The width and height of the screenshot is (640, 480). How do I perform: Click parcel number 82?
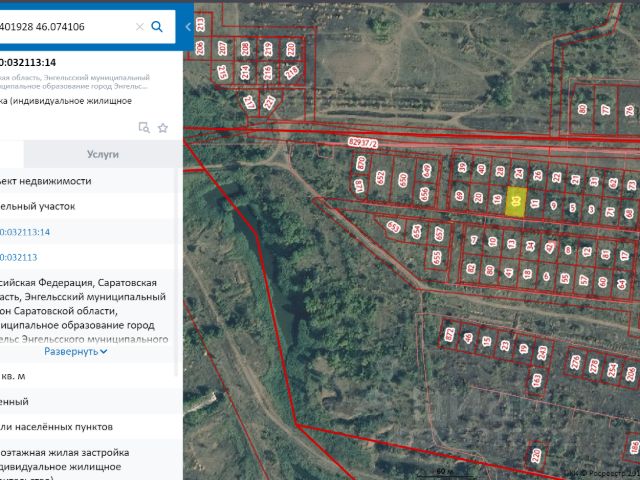click(x=471, y=268)
